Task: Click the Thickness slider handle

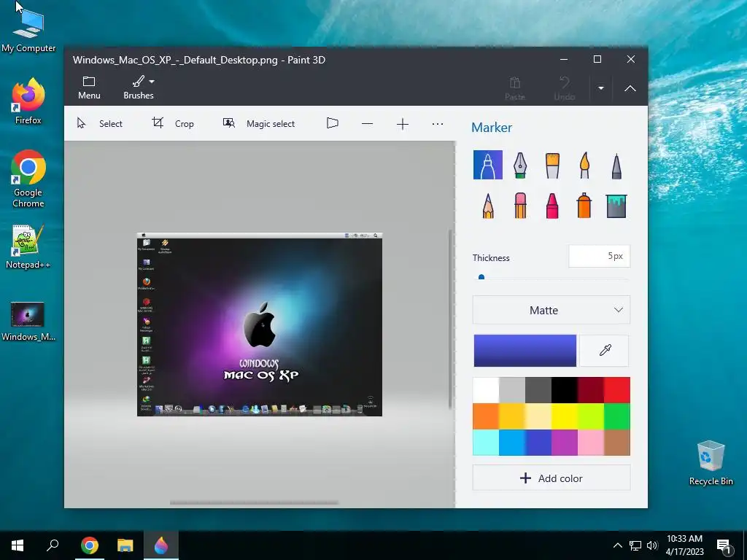Action: coord(481,277)
